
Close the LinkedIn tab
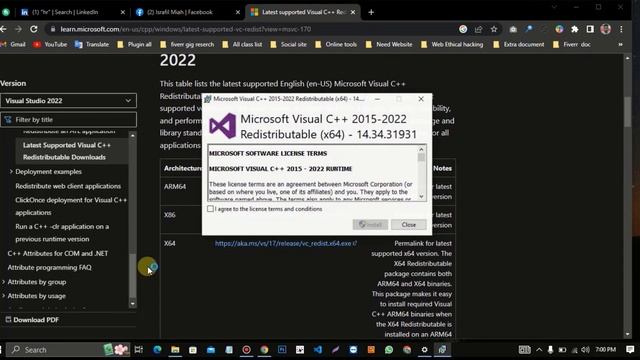(x=122, y=12)
